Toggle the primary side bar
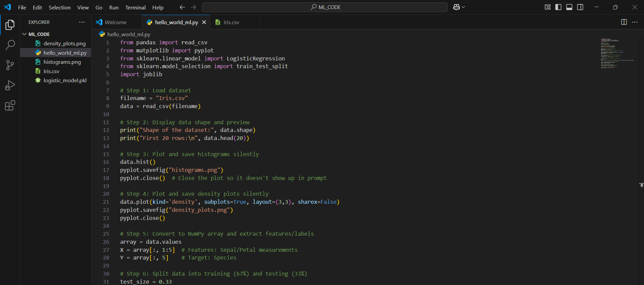 (x=558, y=7)
